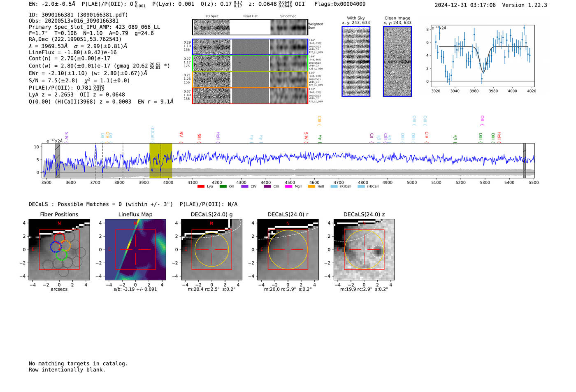This screenshot has width=576, height=392.
Task: Click the green fiber circle in Fiber Positions
Action: (61, 255)
